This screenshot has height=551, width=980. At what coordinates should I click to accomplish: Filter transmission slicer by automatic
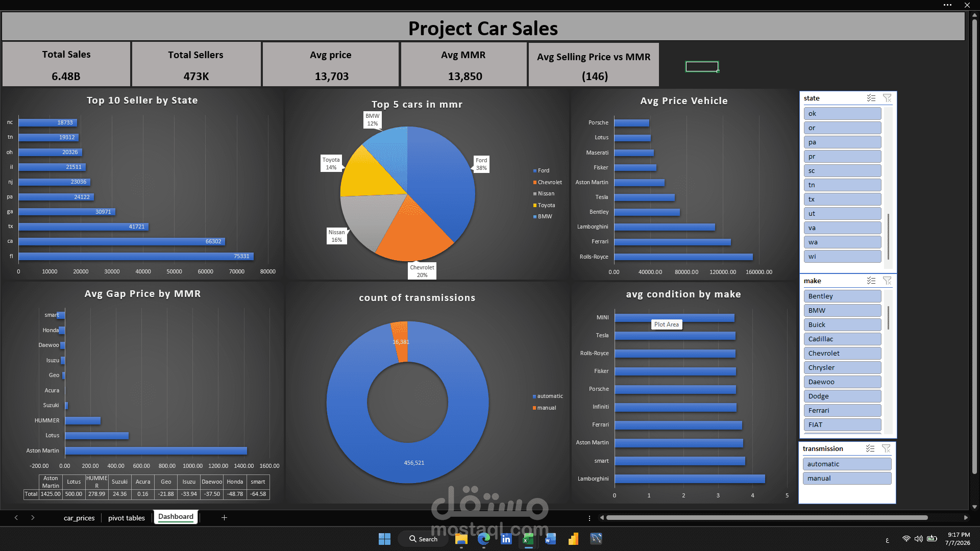pos(847,464)
